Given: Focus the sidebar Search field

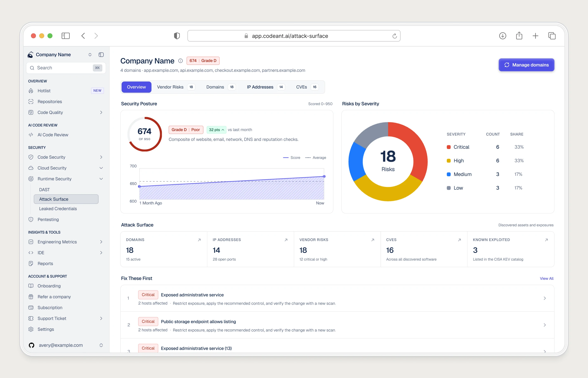Looking at the screenshot, I should pos(66,68).
